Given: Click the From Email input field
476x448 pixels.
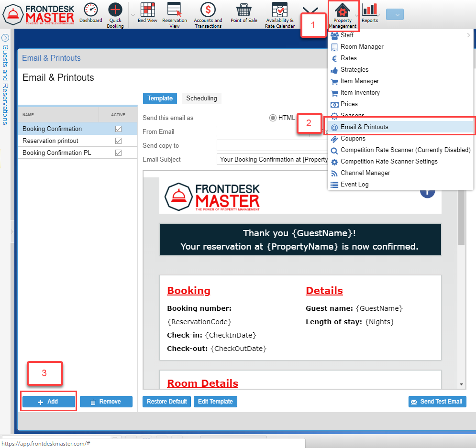Looking at the screenshot, I should point(263,131).
